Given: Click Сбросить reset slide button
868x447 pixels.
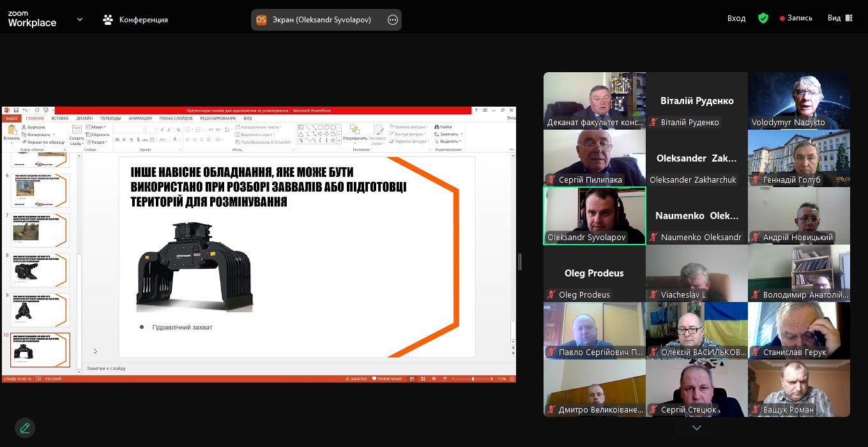Looking at the screenshot, I should (x=98, y=135).
